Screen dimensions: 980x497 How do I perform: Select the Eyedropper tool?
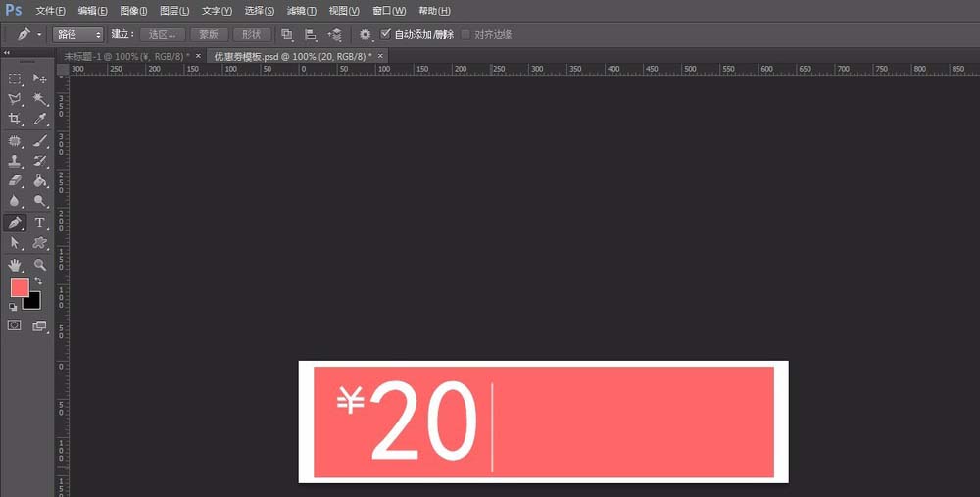coord(40,119)
